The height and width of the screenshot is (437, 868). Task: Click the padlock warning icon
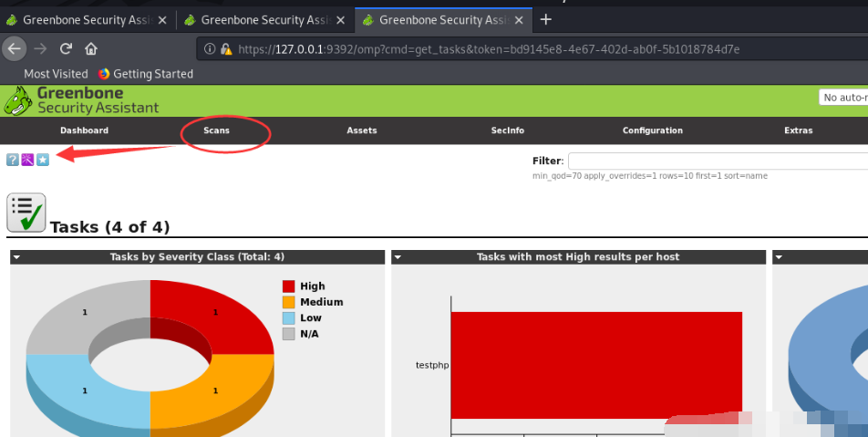[225, 48]
